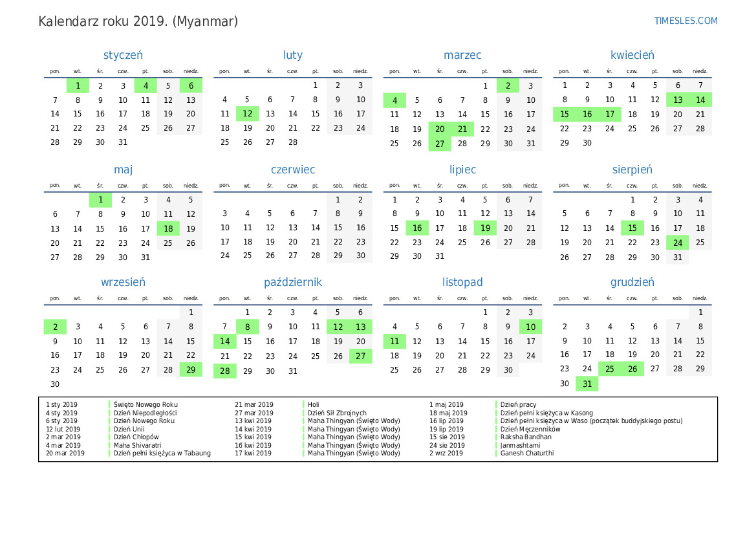
Task: Select highlighted day 18 in maj
Action: coord(168,228)
